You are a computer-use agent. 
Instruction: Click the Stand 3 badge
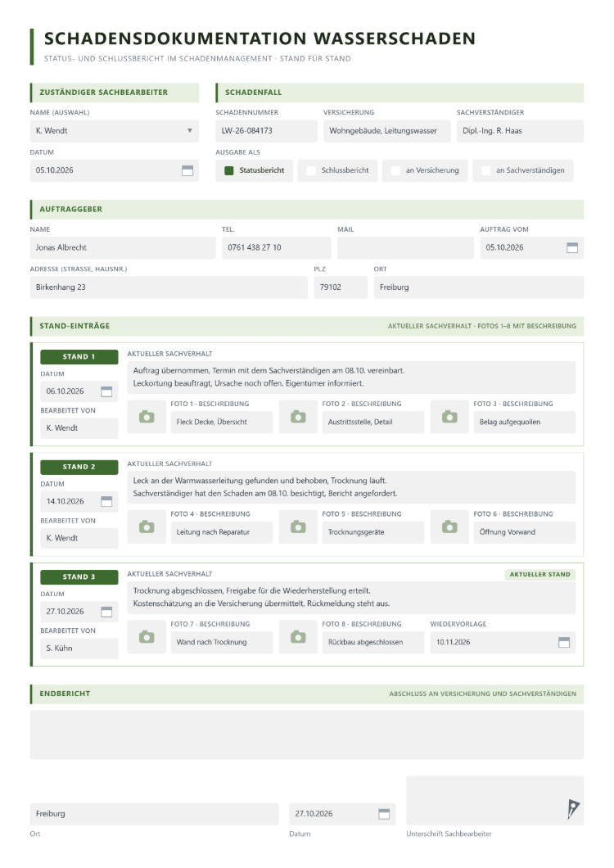pyautogui.click(x=79, y=577)
